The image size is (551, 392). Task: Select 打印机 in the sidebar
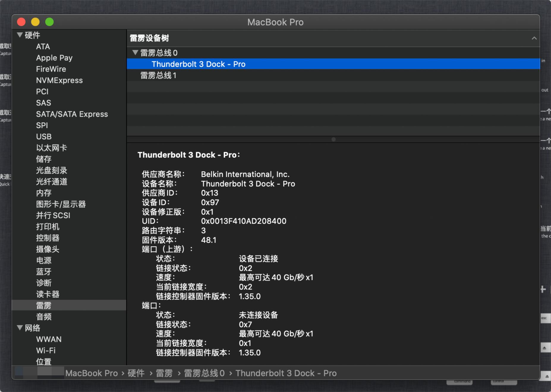coord(48,227)
